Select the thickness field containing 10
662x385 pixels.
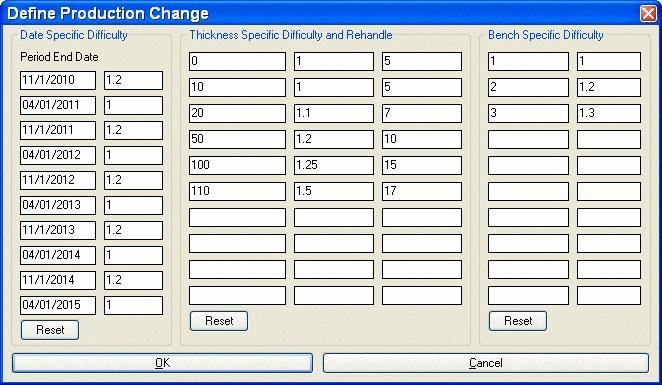237,87
